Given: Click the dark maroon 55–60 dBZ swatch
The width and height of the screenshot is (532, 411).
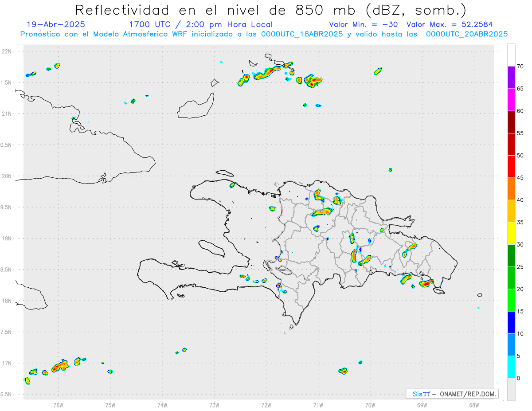Looking at the screenshot, I should [x=511, y=122].
